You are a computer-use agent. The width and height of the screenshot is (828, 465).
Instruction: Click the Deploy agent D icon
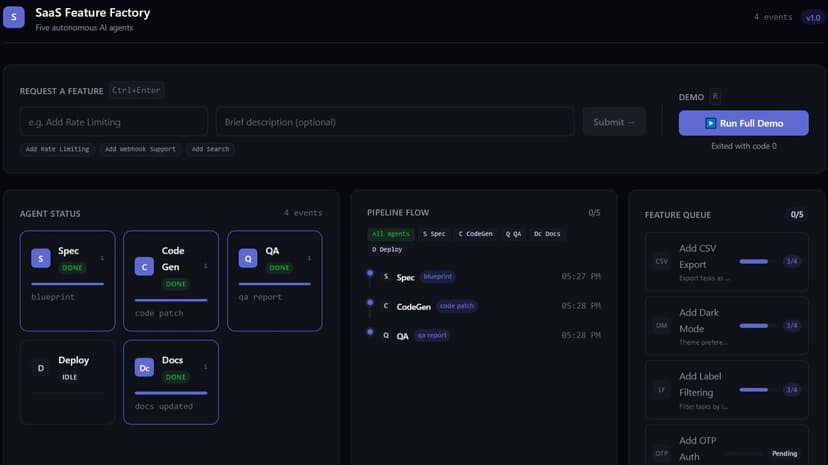(x=41, y=368)
